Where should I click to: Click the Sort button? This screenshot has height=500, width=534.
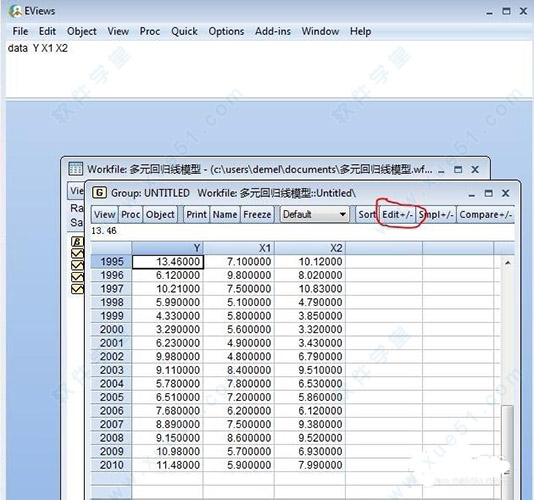[366, 215]
